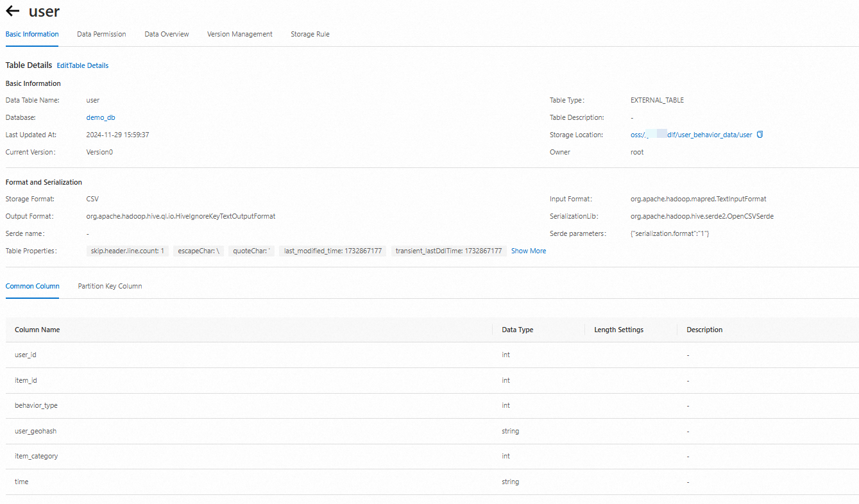Click the owner value root

[637, 152]
